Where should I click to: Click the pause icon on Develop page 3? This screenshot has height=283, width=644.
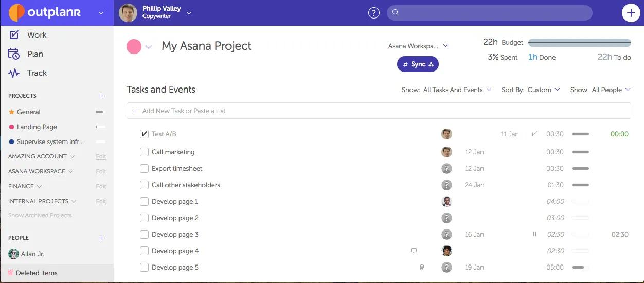pyautogui.click(x=534, y=234)
